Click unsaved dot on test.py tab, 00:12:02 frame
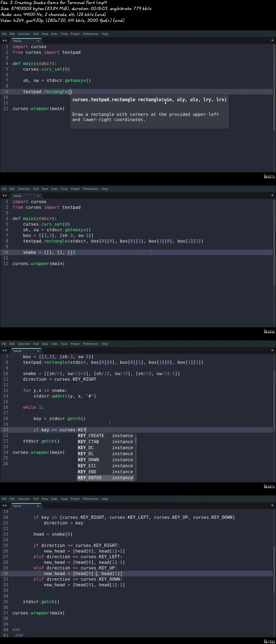 tap(38, 506)
